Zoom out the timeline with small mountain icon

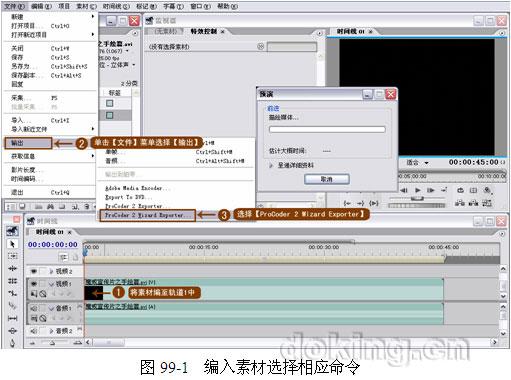[x=32, y=342]
